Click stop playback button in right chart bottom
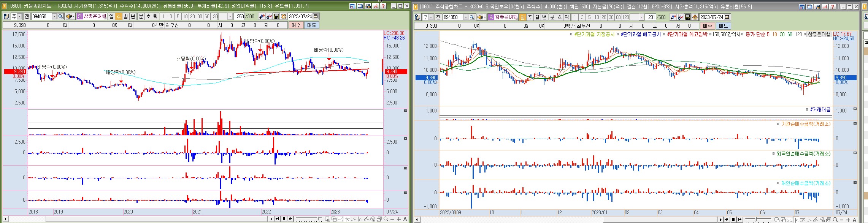The height and width of the screenshot is (223, 868). pyautogui.click(x=733, y=220)
